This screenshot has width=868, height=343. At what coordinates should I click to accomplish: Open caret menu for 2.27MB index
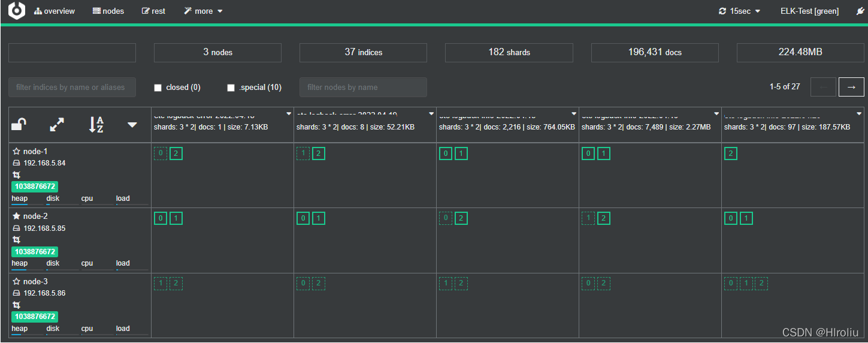coord(716,113)
